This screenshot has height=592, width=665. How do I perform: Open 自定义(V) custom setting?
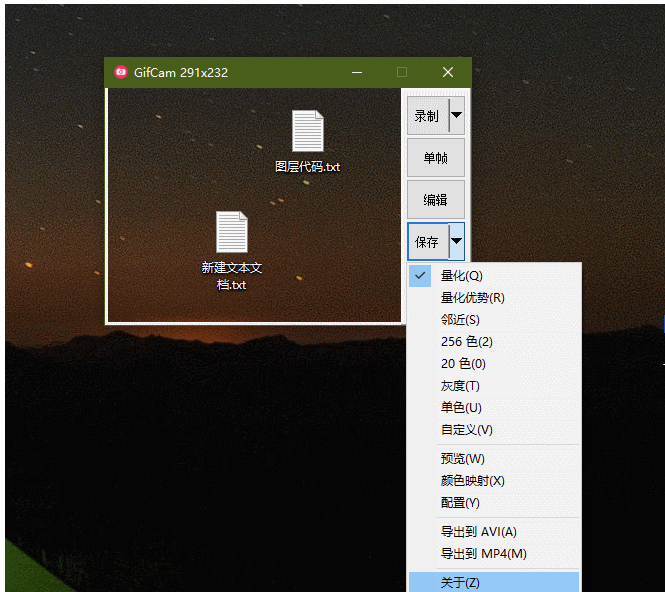pyautogui.click(x=494, y=430)
